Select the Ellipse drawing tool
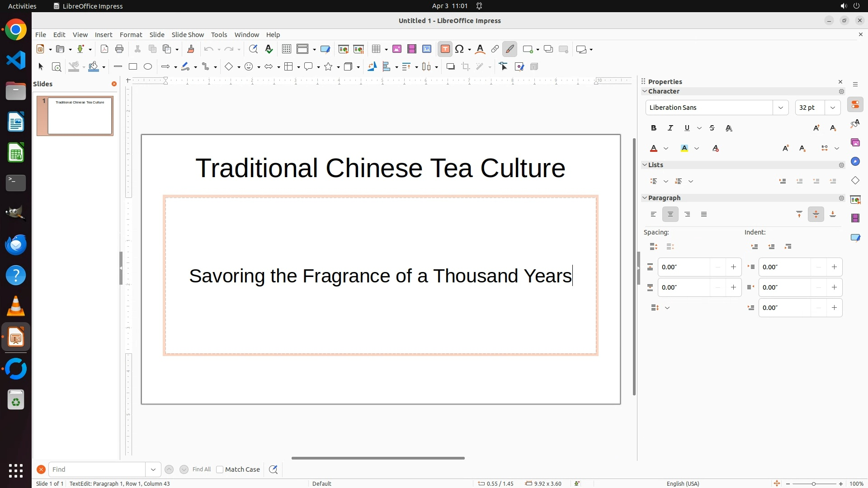868x488 pixels. (x=148, y=67)
